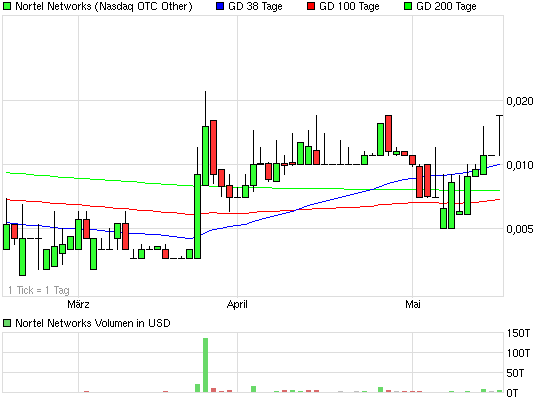
Task: Click the 100T volume axis value
Action: pyautogui.click(x=518, y=353)
